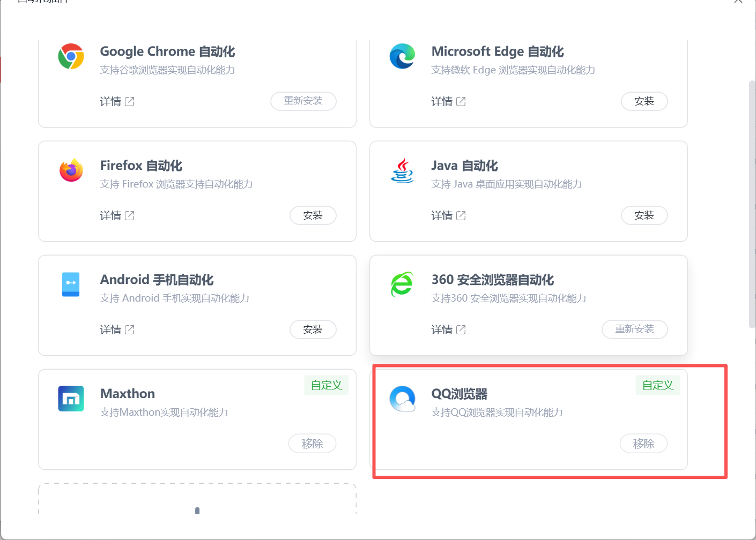Screen dimensions: 756x540
Task: Open external link icon for Microsoft Edge 详情
Action: 461,101
